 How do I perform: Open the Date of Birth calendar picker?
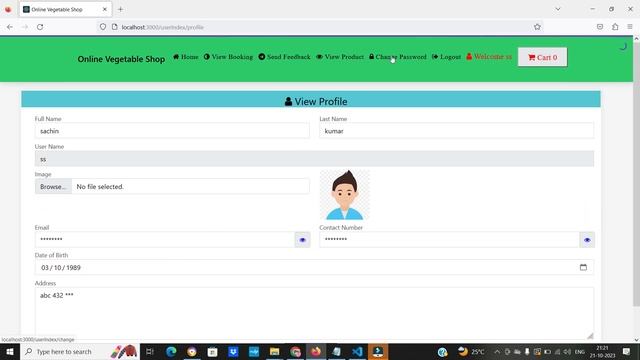pos(583,267)
